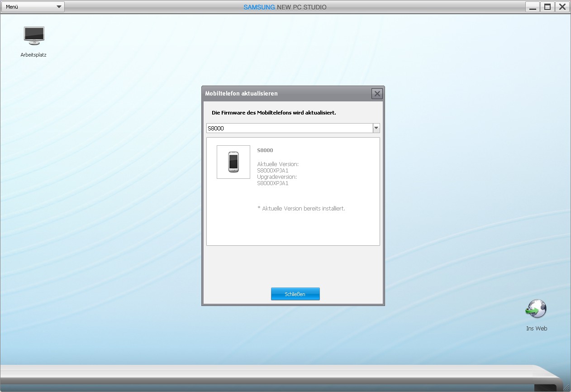Image resolution: width=571 pixels, height=392 pixels.
Task: Click '* Aktuelle Version bereits installiert.' message
Action: pos(301,209)
